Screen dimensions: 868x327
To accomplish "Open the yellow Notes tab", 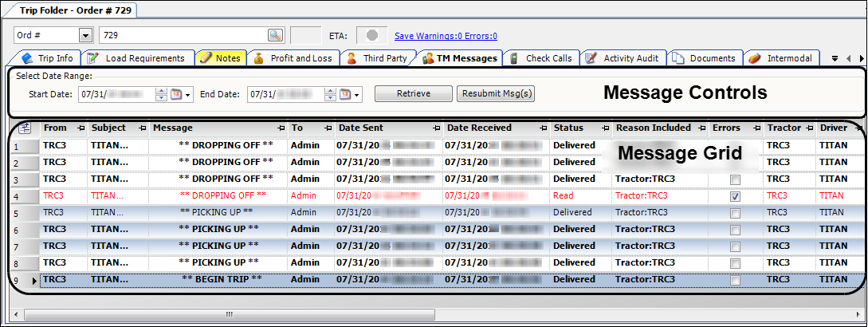I will pos(221,58).
